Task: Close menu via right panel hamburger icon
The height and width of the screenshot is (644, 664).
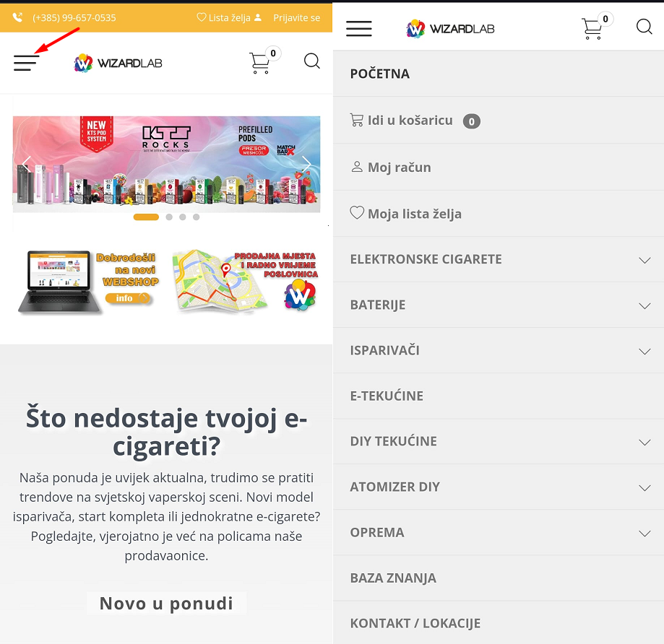Action: pyautogui.click(x=358, y=28)
